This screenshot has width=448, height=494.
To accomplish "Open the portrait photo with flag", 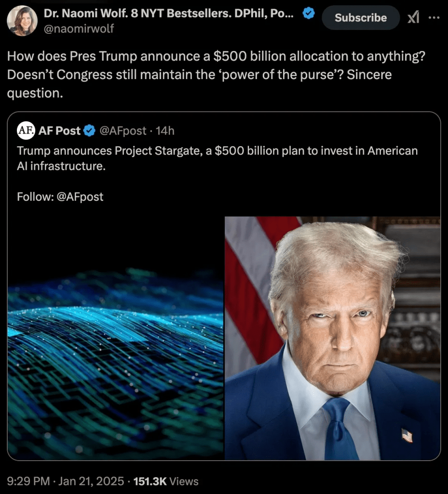I will click(x=332, y=338).
